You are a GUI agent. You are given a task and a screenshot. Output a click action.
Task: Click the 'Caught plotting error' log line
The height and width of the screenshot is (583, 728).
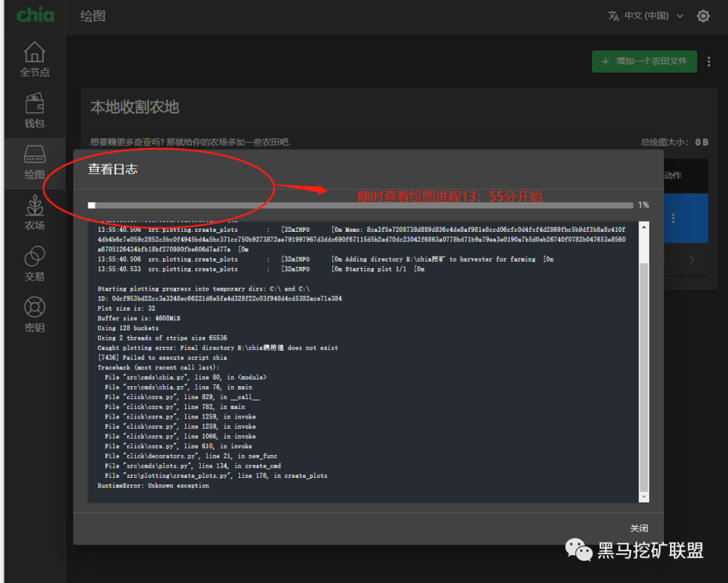[218, 348]
